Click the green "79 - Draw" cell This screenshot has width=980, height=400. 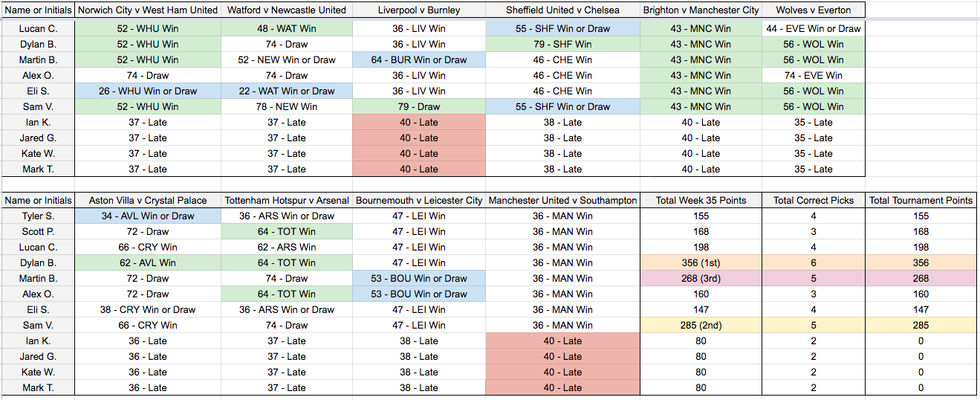[418, 107]
